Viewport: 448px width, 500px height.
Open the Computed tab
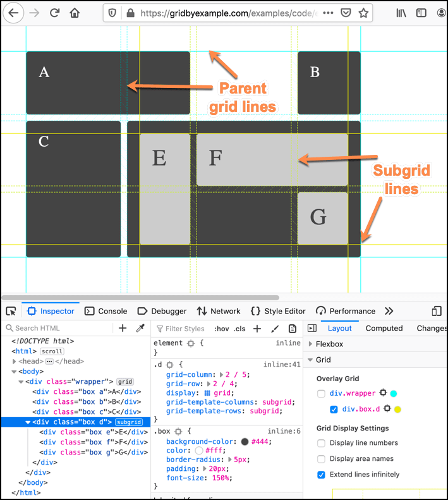[384, 328]
